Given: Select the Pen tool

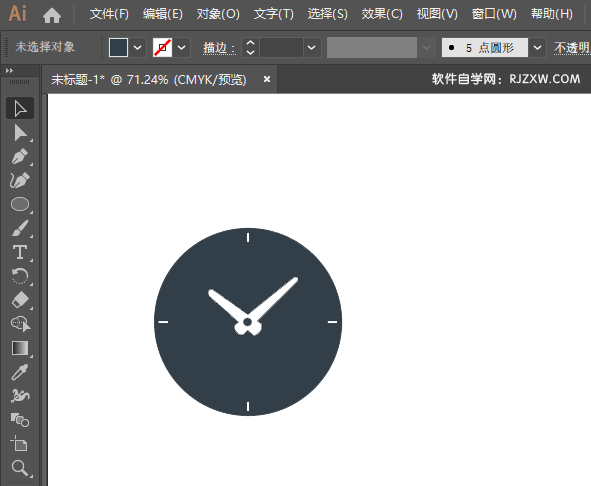Looking at the screenshot, I should click(20, 157).
